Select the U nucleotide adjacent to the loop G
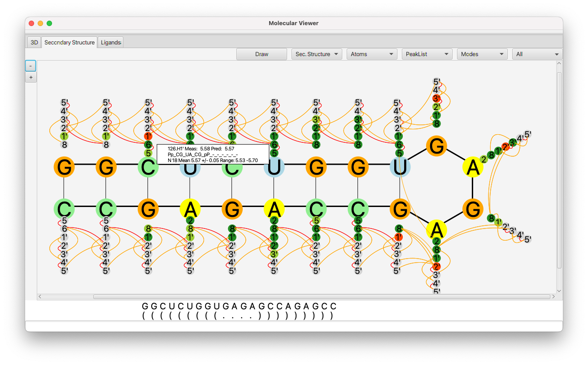 (400, 167)
